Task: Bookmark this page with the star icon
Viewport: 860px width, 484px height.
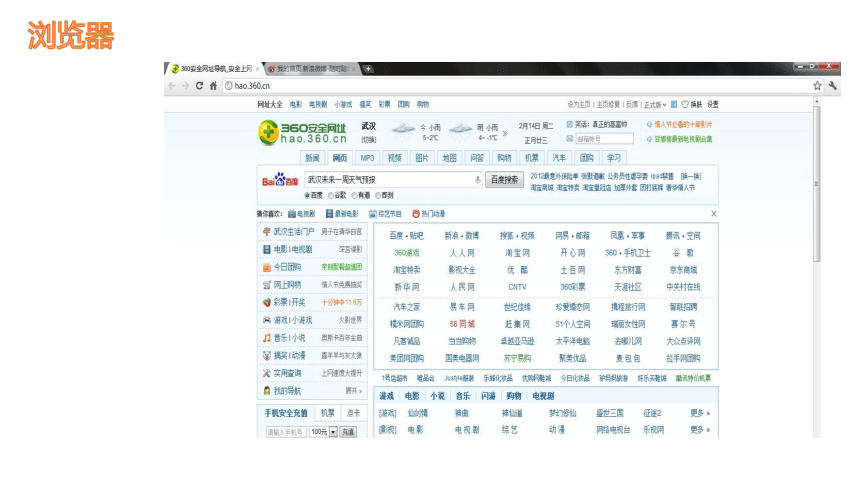Action: (x=817, y=86)
